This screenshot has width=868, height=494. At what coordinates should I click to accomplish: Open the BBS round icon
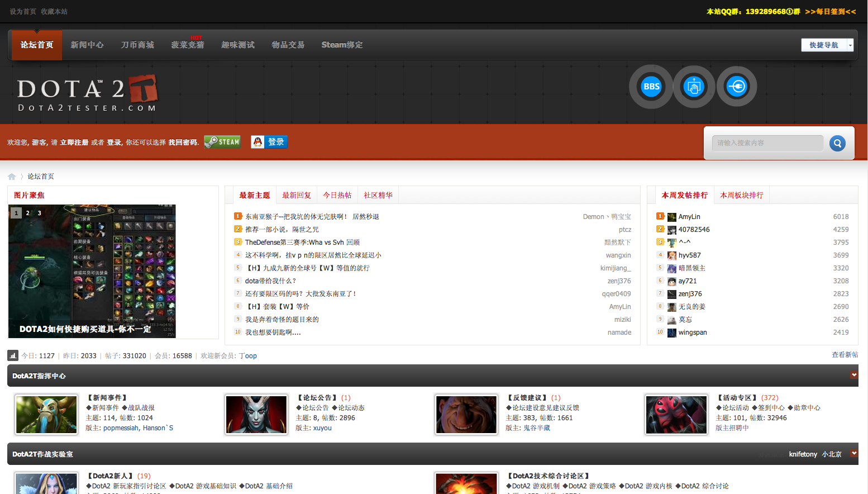[651, 87]
